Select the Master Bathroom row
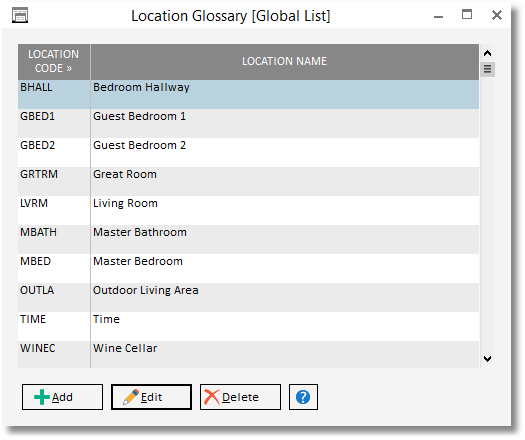The height and width of the screenshot is (440, 525). (x=248, y=239)
